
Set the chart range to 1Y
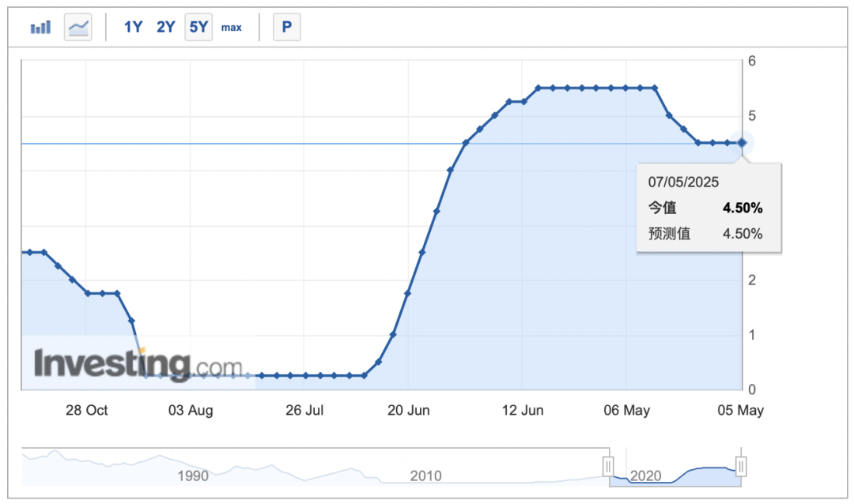133,28
